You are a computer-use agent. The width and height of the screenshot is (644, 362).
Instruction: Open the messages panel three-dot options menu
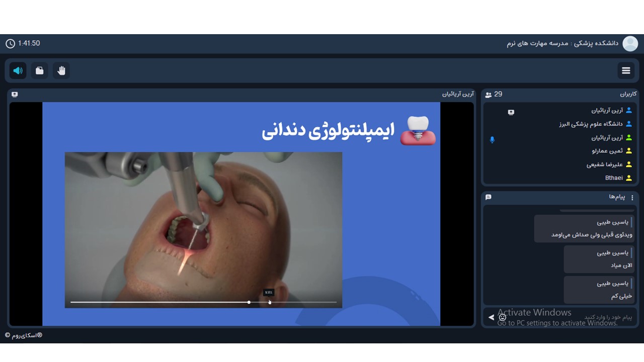point(632,198)
